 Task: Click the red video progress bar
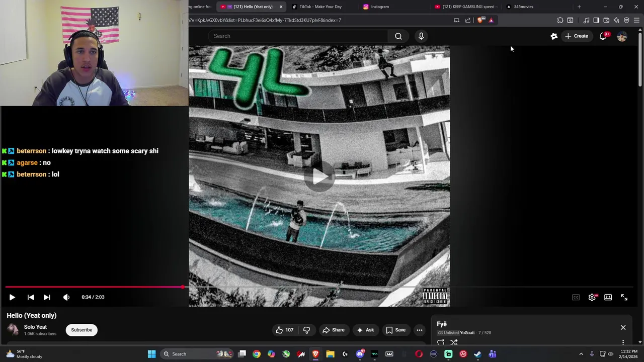[94, 287]
